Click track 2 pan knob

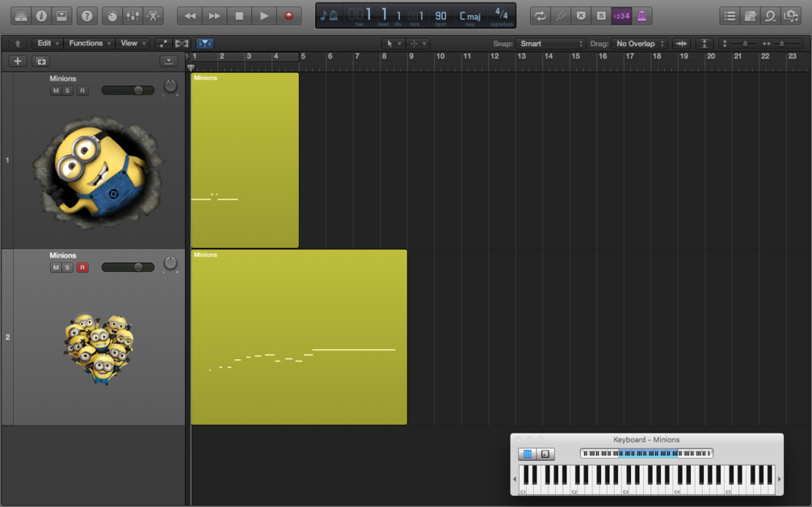point(170,263)
